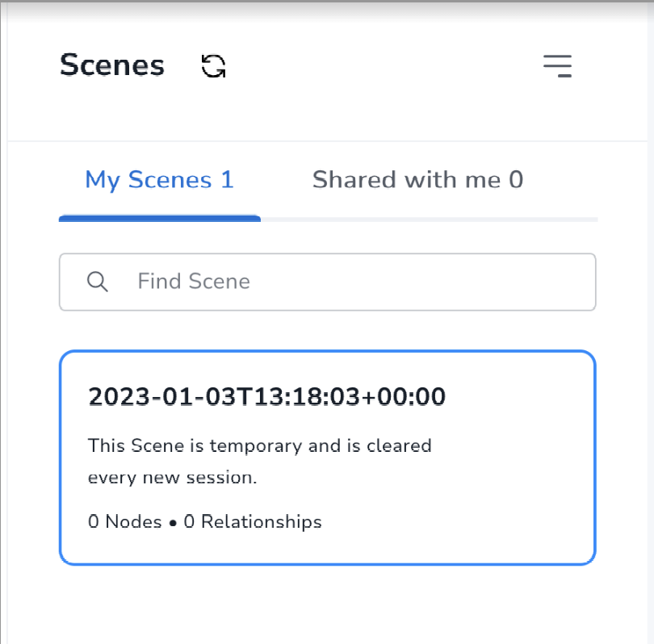Click the Scenes panel heading
The image size is (654, 644).
click(112, 65)
